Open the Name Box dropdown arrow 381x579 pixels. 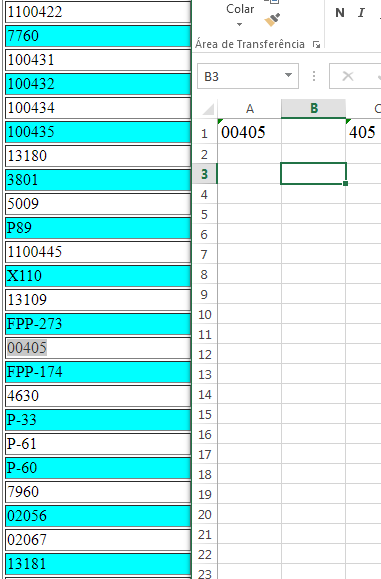(288, 75)
